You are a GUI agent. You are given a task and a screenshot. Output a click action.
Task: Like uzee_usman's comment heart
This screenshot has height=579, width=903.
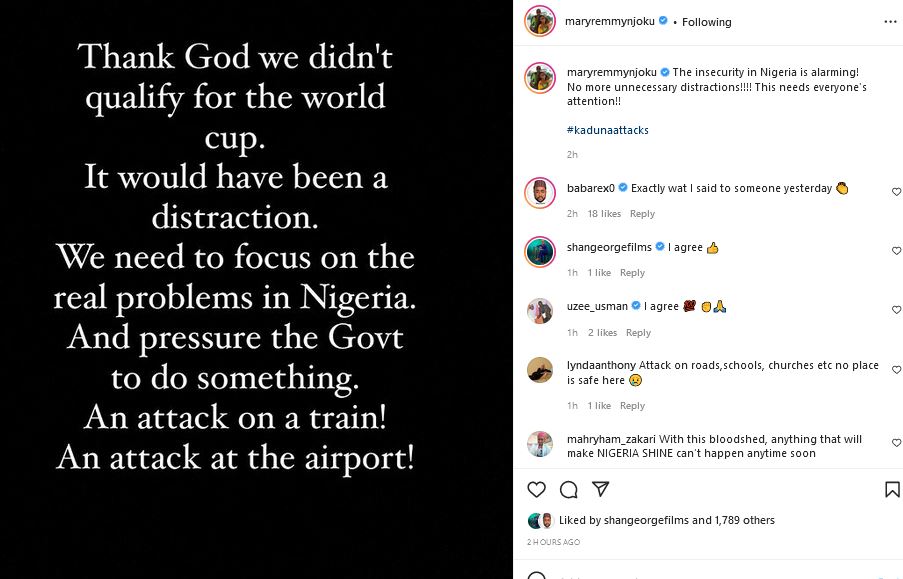(896, 311)
